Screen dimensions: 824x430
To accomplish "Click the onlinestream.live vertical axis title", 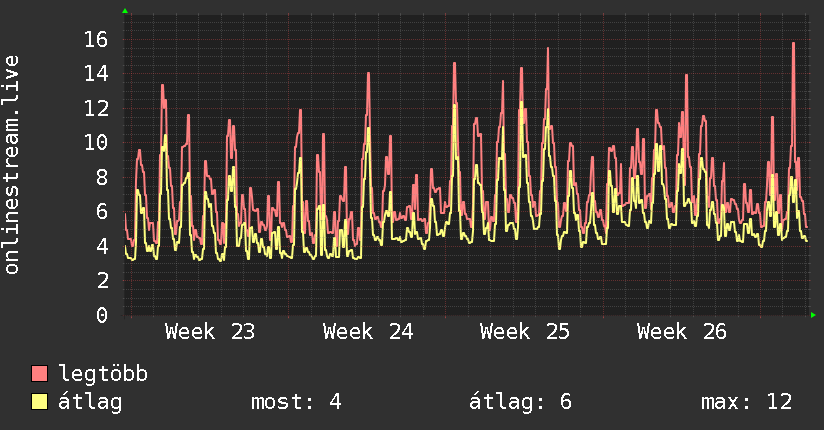I will click(11, 165).
